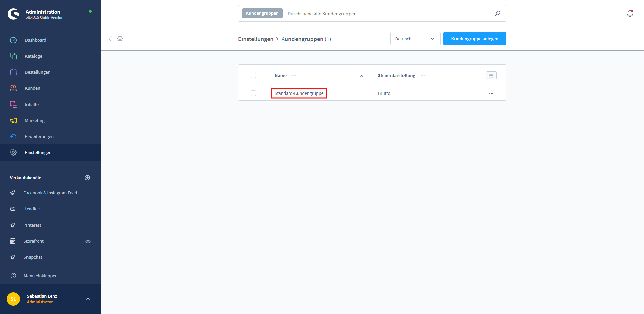The image size is (644, 314).
Task: Go back with the left chevron icon
Action: [x=110, y=39]
